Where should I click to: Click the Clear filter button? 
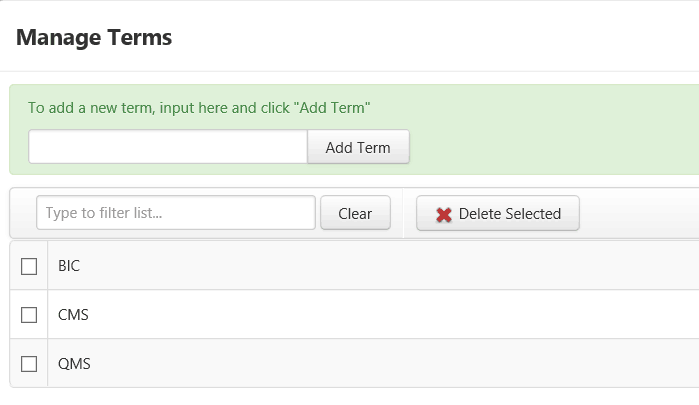(355, 213)
